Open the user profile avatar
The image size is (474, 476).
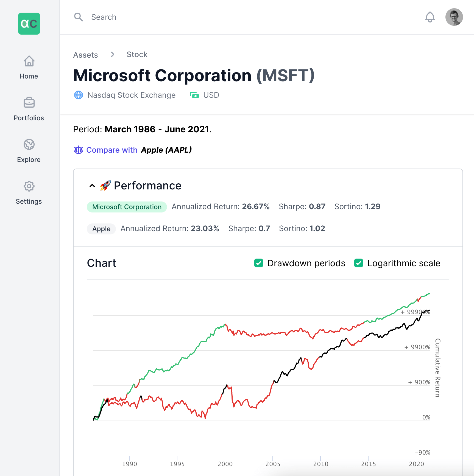(x=454, y=17)
